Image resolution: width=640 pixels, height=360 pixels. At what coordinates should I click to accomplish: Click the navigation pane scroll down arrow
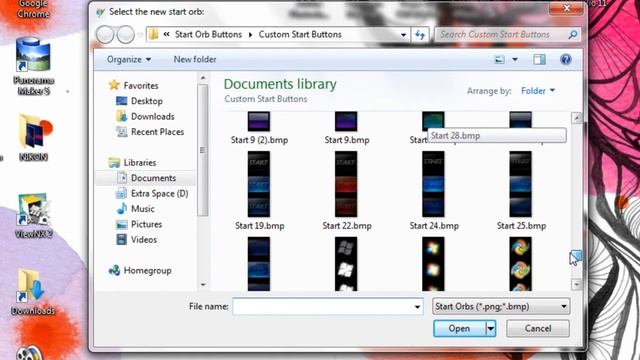(x=203, y=284)
